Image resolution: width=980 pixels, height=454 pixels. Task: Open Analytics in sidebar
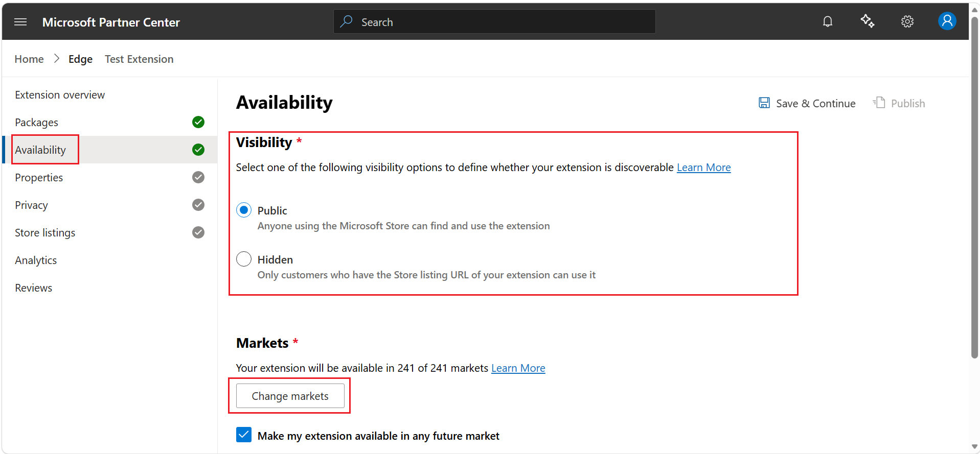36,260
